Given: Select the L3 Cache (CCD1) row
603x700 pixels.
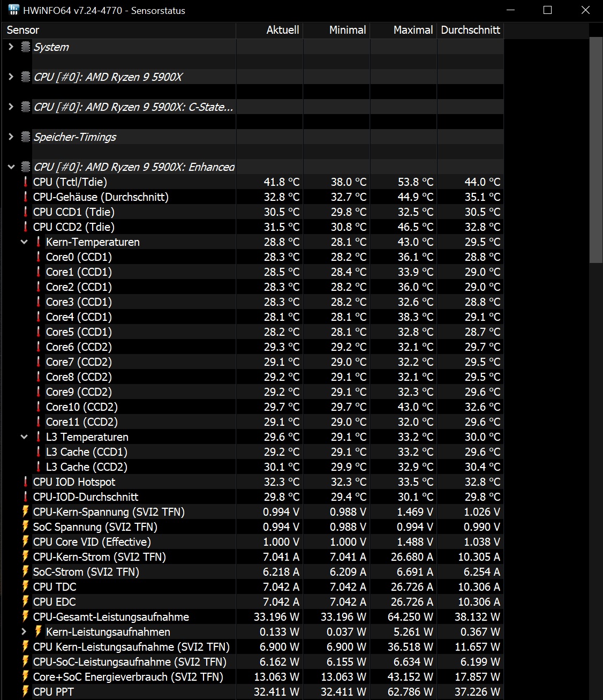Looking at the screenshot, I should (x=253, y=451).
